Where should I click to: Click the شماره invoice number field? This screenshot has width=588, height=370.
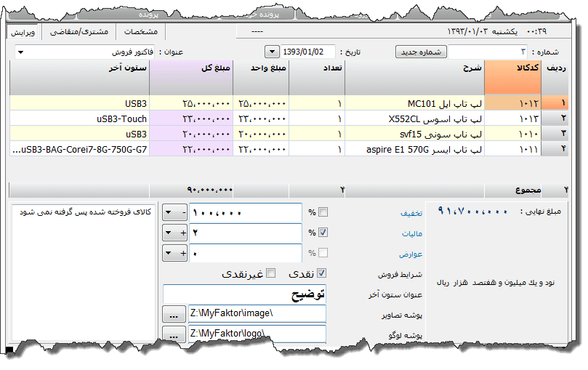click(x=488, y=52)
